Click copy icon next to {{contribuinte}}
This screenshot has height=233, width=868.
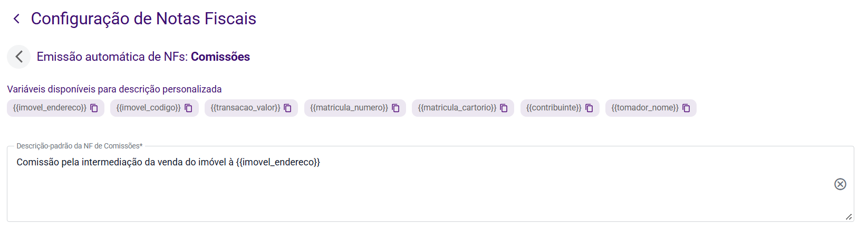pos(589,108)
